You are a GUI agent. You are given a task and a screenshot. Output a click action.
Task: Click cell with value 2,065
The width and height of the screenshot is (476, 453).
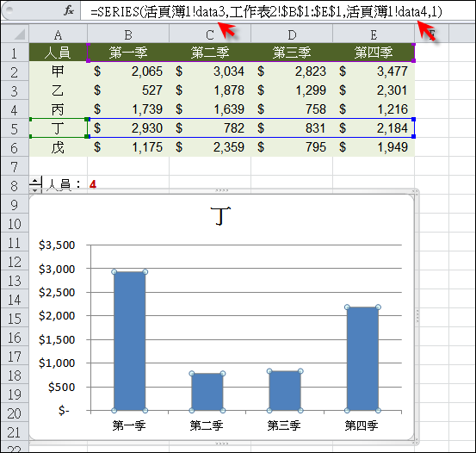(128, 71)
